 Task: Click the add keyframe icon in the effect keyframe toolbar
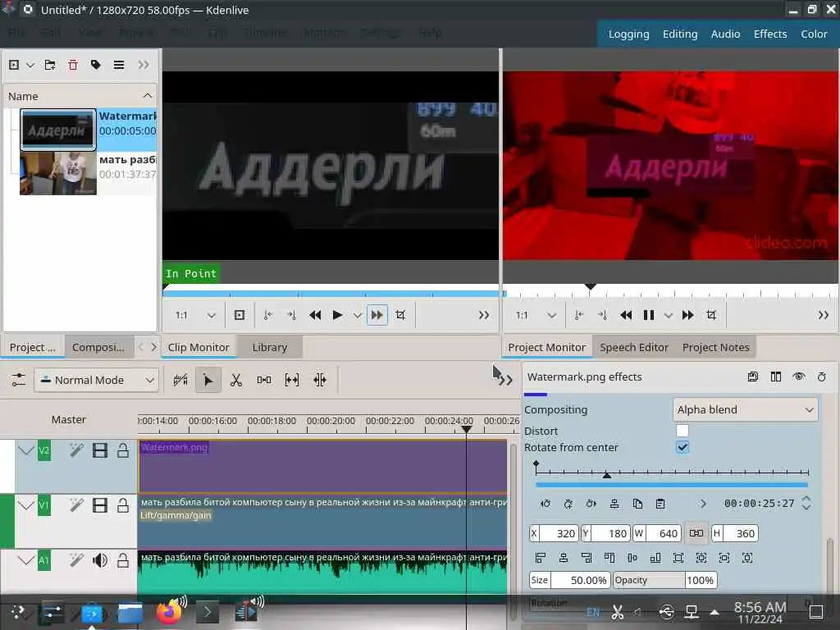(568, 504)
